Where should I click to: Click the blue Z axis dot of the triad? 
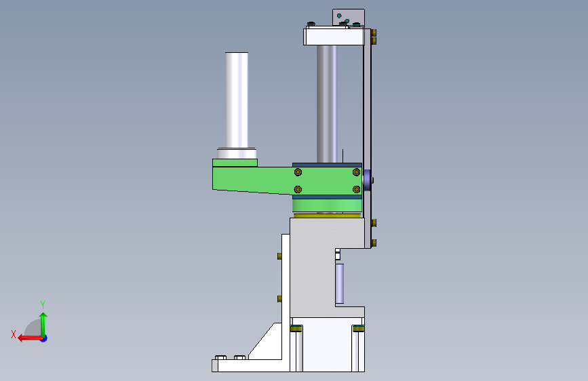[44, 338]
